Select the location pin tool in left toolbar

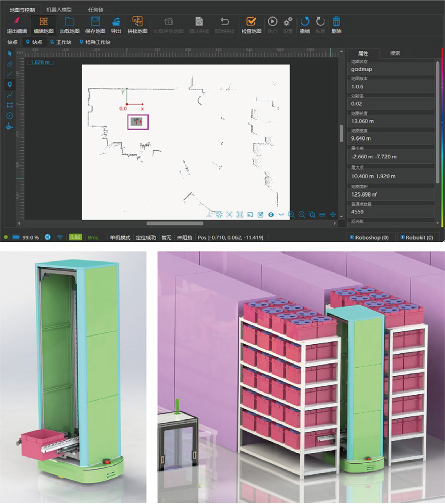10,84
